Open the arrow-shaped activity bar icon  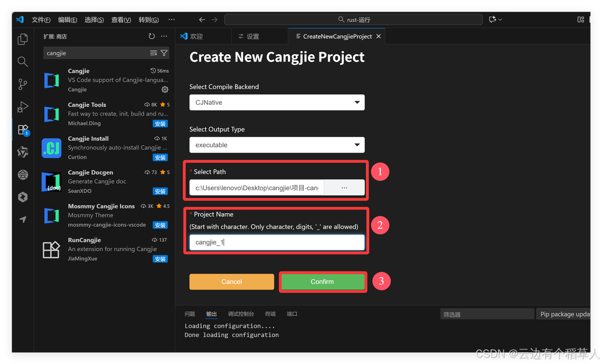[23, 219]
